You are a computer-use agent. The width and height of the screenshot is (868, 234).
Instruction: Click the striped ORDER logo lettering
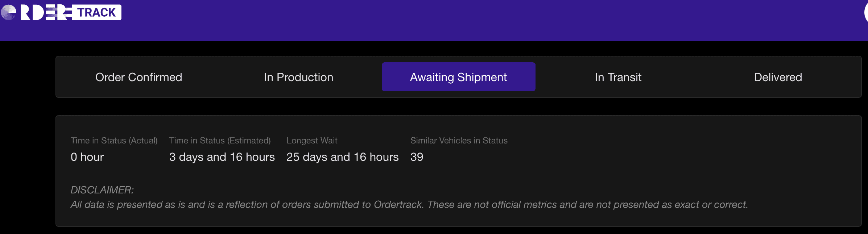pyautogui.click(x=45, y=13)
